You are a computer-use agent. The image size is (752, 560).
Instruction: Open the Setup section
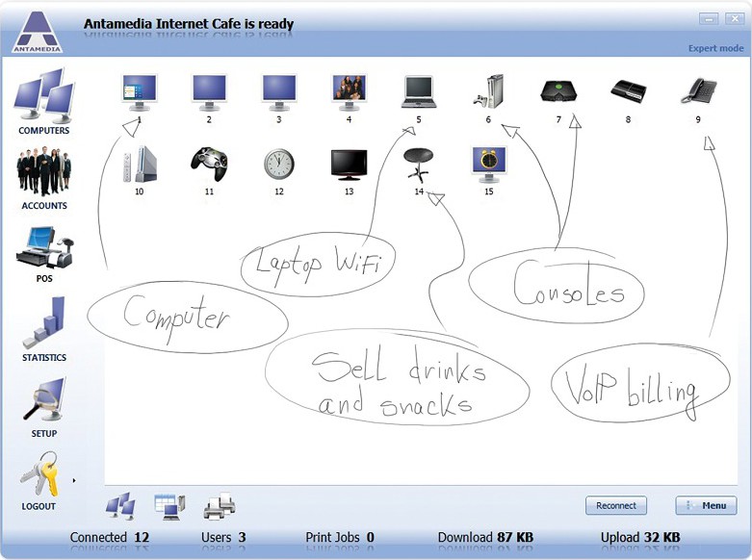point(44,408)
